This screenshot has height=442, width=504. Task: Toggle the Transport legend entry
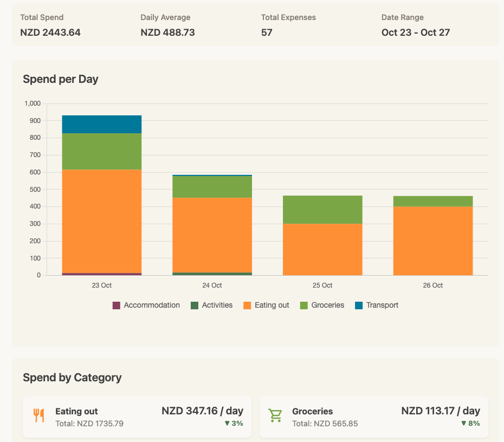(x=377, y=305)
